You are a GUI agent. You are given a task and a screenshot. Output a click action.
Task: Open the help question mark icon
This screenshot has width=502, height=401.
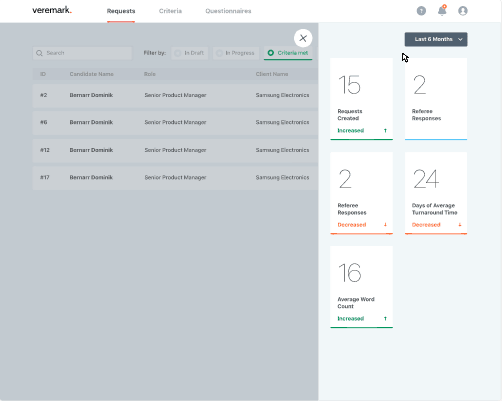click(421, 11)
